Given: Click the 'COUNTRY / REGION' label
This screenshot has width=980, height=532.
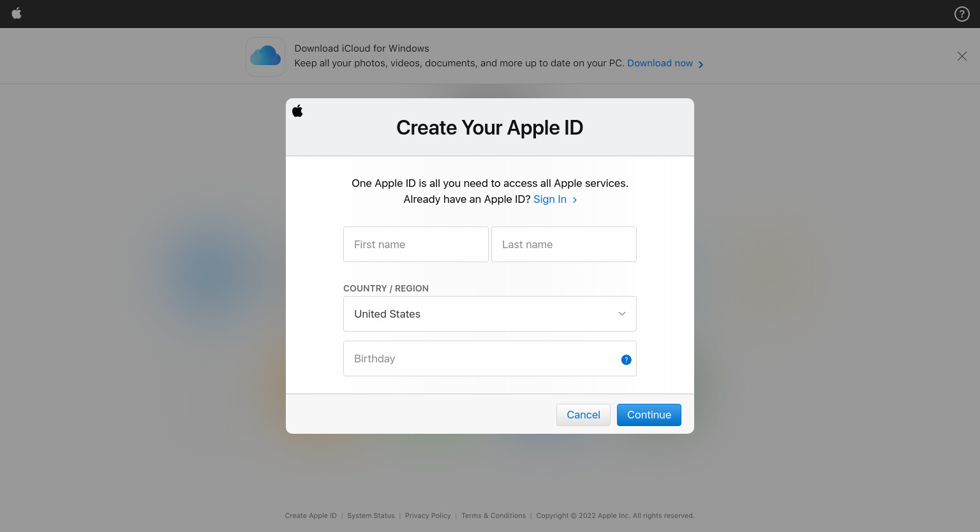Looking at the screenshot, I should (386, 288).
